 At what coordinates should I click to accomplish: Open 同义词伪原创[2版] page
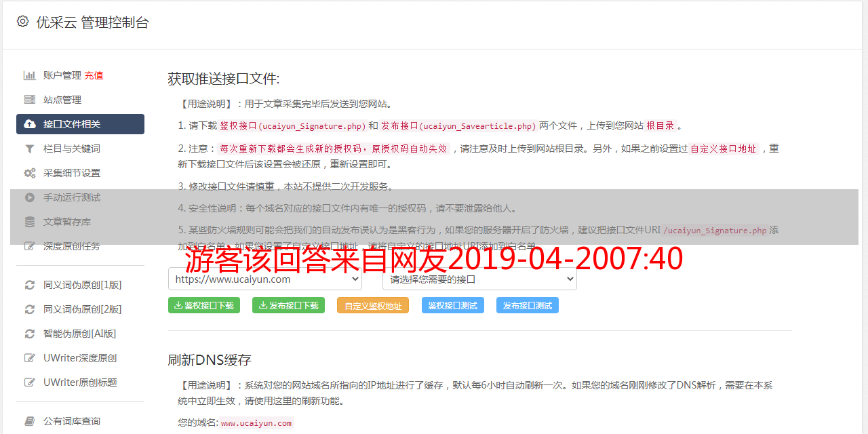pyautogui.click(x=80, y=309)
